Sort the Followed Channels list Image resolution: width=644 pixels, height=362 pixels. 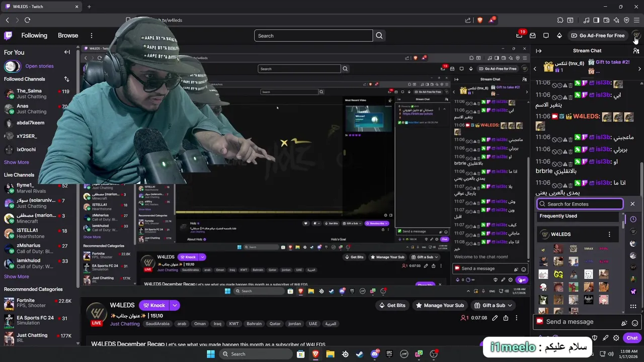66,79
